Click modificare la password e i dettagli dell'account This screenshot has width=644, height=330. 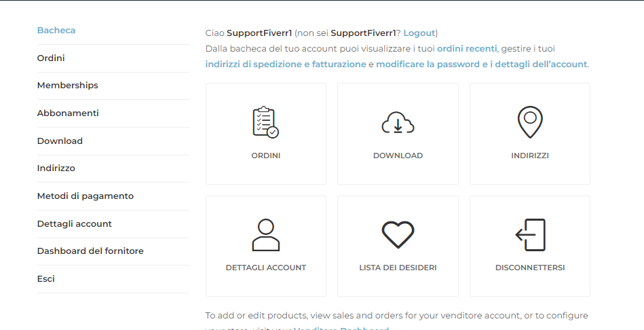[481, 64]
